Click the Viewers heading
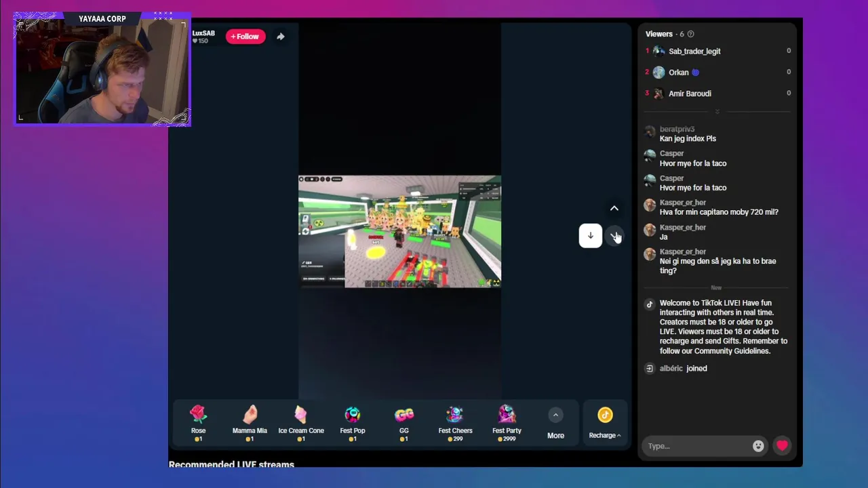 pos(658,34)
